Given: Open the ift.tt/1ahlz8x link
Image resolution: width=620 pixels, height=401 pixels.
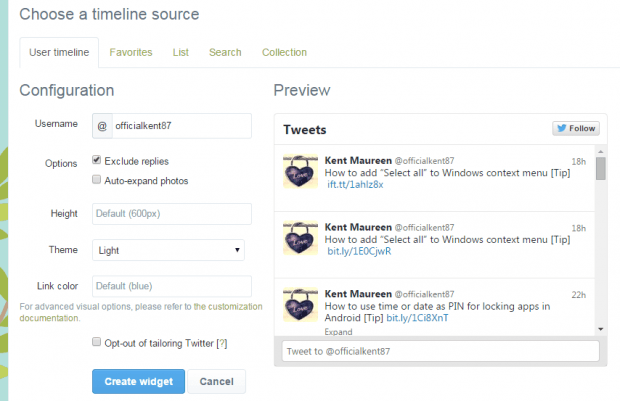Looking at the screenshot, I should (355, 185).
